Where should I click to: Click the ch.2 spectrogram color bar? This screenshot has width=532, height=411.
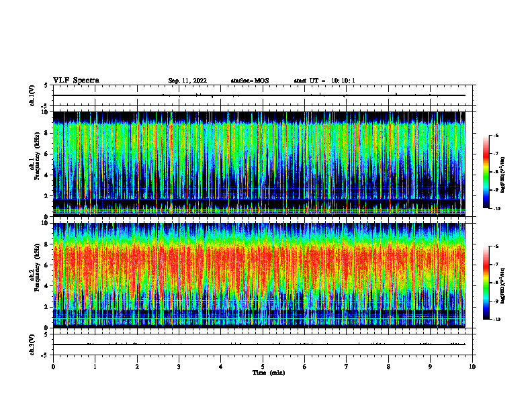(486, 283)
